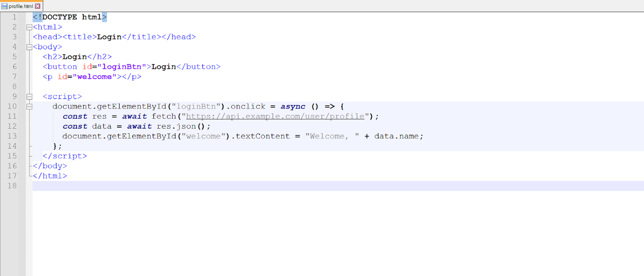The height and width of the screenshot is (276, 644).
Task: Click line number 8 in the margin
Action: click(14, 87)
